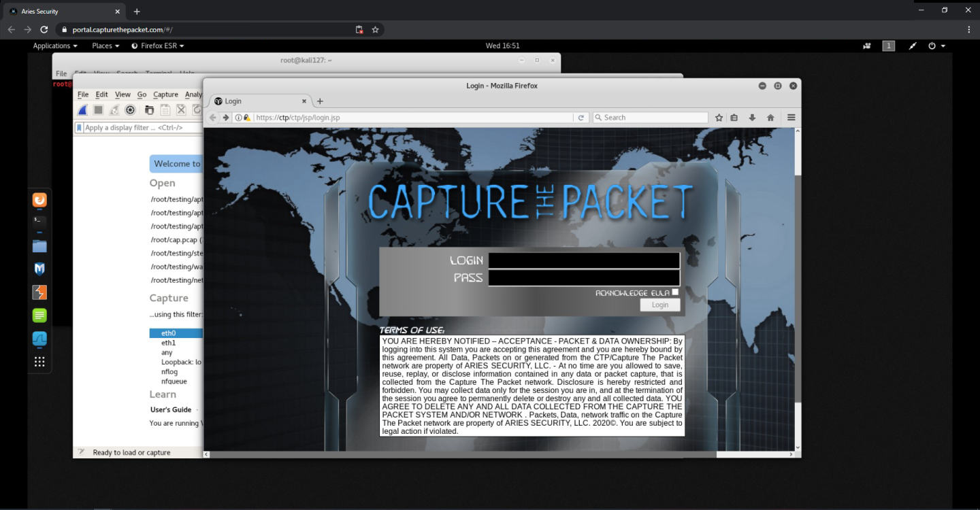Bookmark portal page with Chrome star
Viewport: 980px width, 510px height.
375,30
